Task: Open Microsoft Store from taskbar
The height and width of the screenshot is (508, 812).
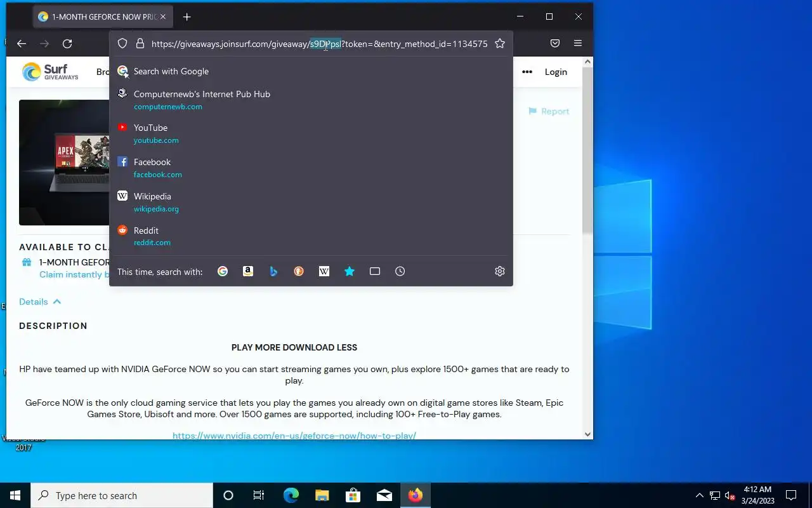Action: [x=353, y=495]
